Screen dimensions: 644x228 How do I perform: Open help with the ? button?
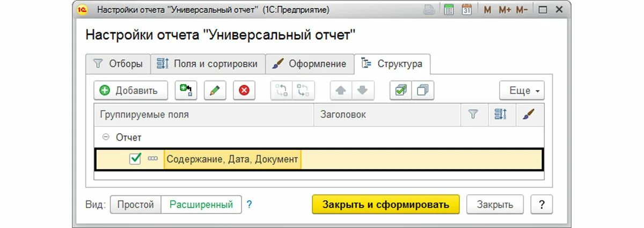(x=541, y=204)
